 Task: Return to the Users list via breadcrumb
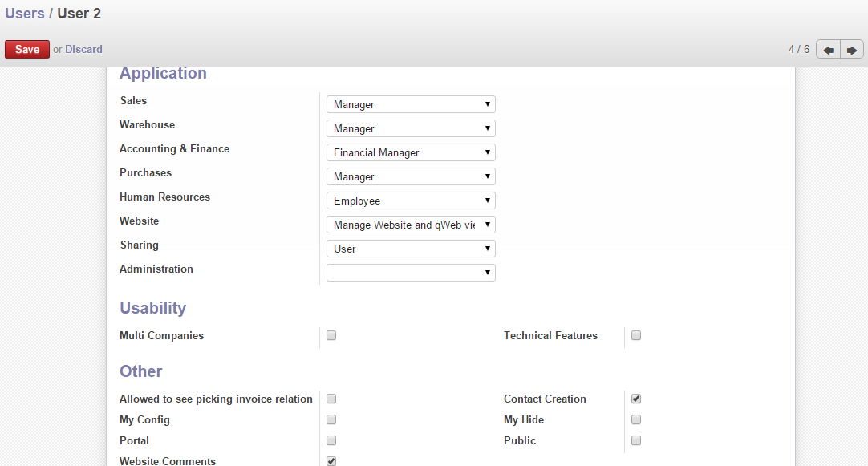coord(25,14)
